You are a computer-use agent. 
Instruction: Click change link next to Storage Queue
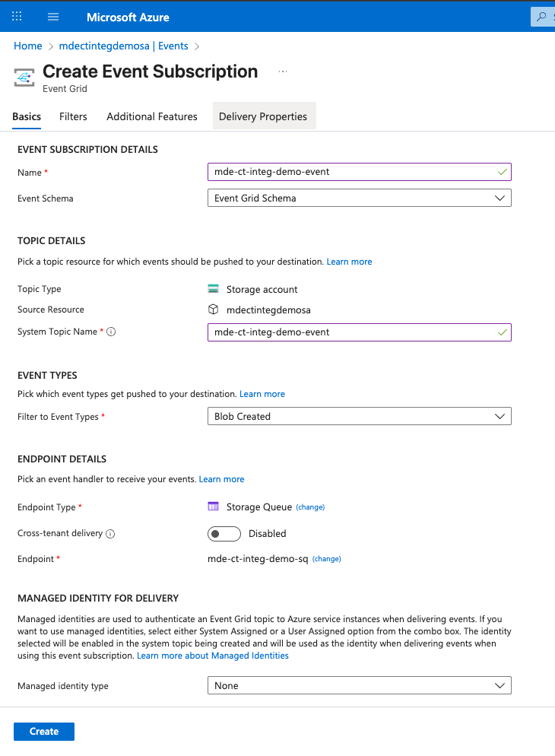tap(310, 507)
